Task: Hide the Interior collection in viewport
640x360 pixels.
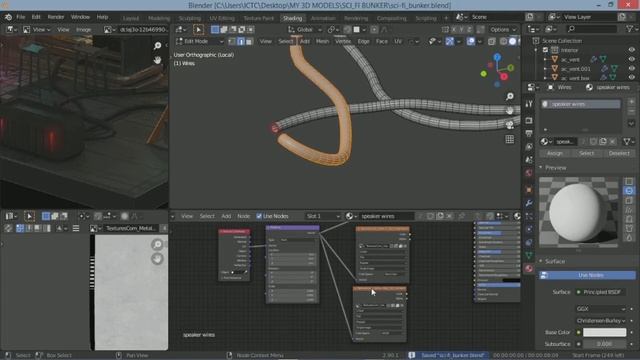Action: (631, 50)
